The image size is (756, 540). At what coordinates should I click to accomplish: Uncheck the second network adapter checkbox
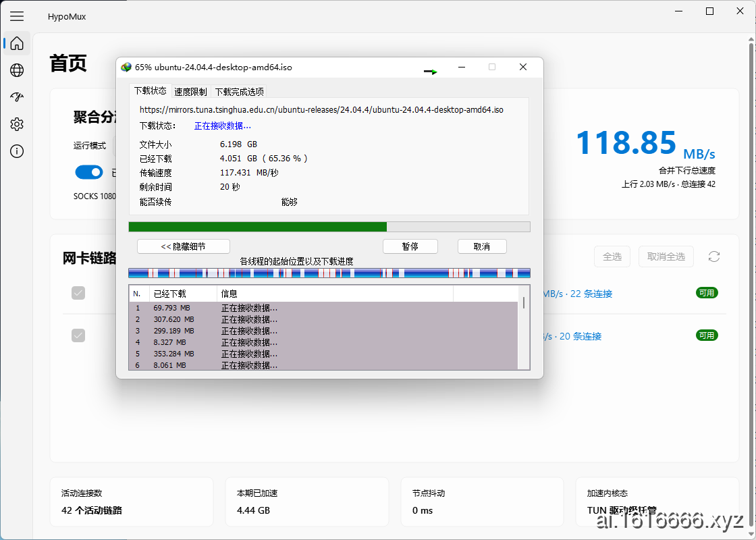78,335
